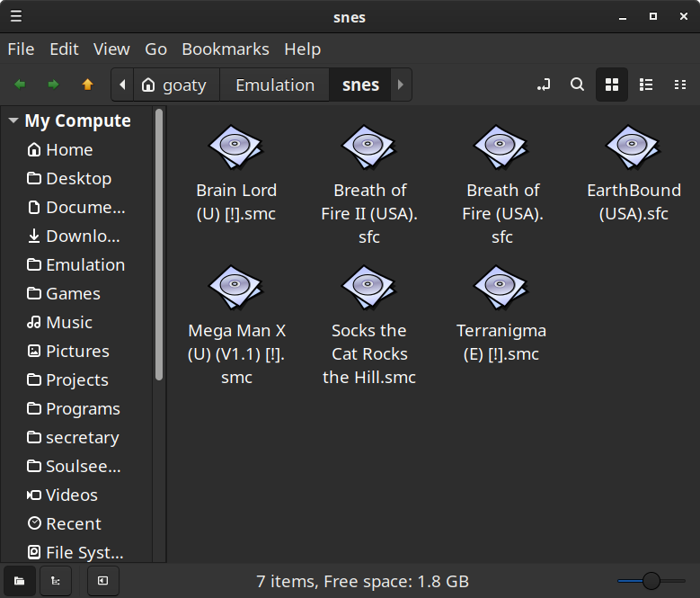This screenshot has height=598, width=700.
Task: Jump to goaty home in path bar
Action: point(176,85)
